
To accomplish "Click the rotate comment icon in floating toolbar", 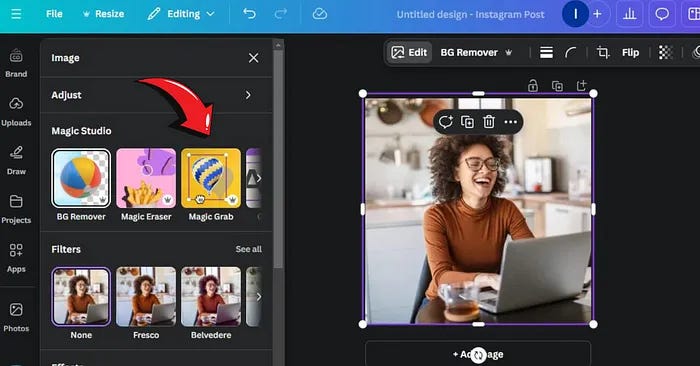I will [x=446, y=121].
